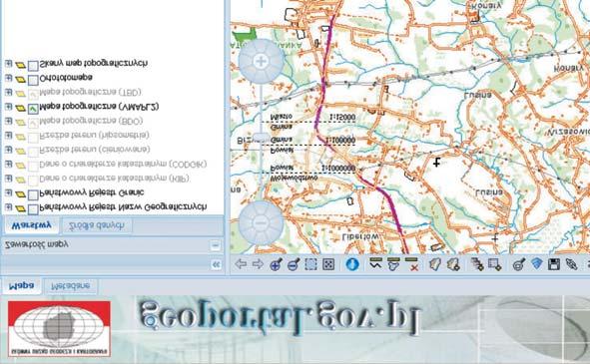The image size is (590, 364).
Task: Expand the Mapa topograficzna (VMAPL2) node
Action: (x=8, y=107)
